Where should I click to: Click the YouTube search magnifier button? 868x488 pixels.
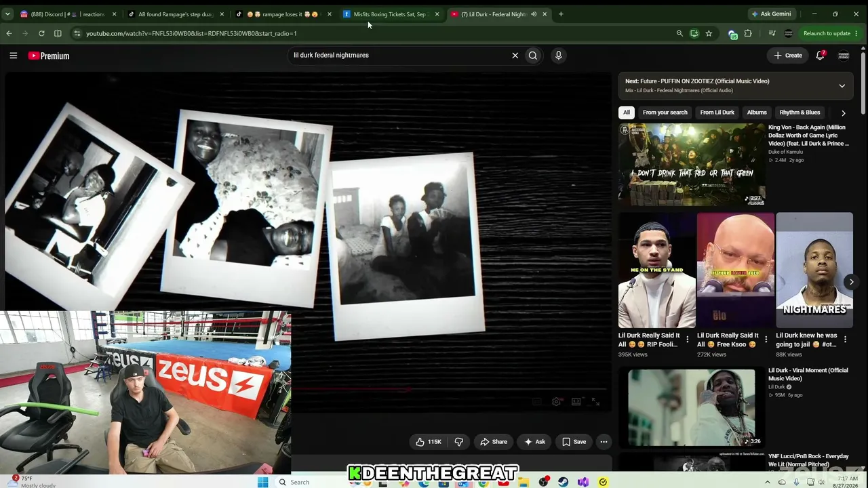[x=533, y=56]
